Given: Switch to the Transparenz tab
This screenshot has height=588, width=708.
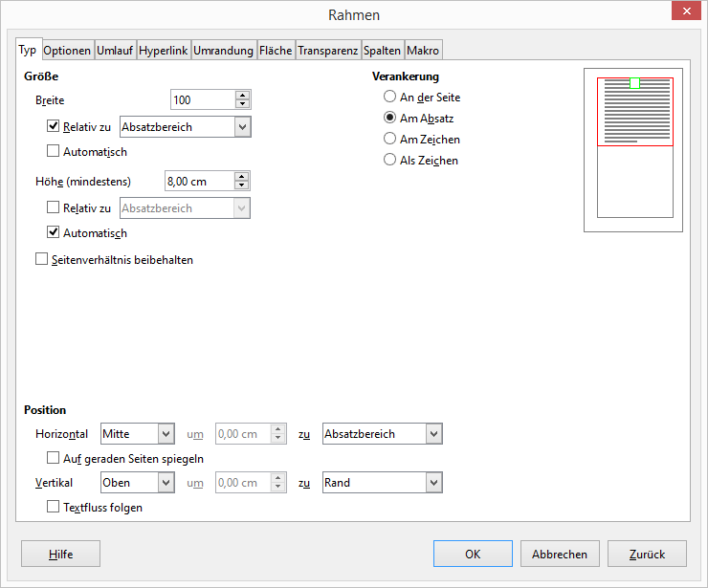Looking at the screenshot, I should coord(328,50).
